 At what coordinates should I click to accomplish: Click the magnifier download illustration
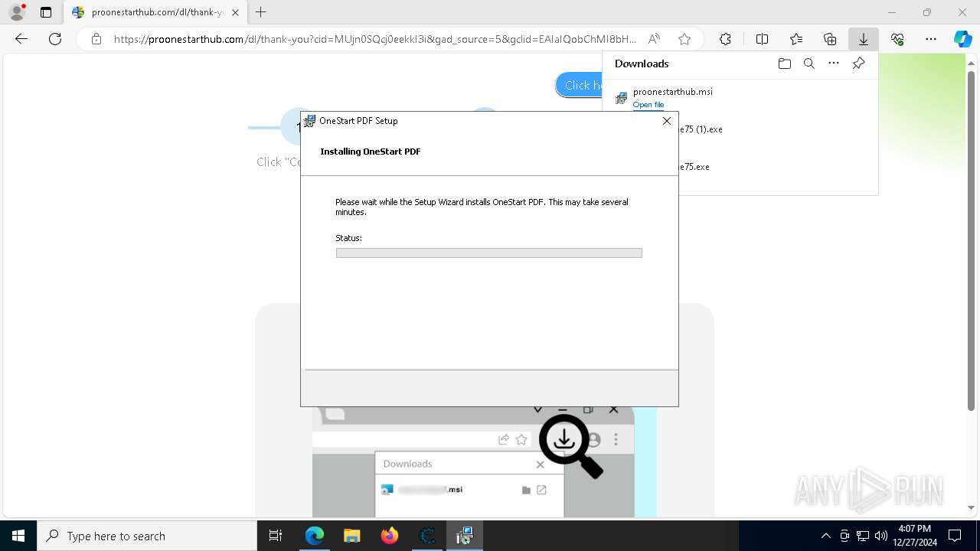[571, 445]
